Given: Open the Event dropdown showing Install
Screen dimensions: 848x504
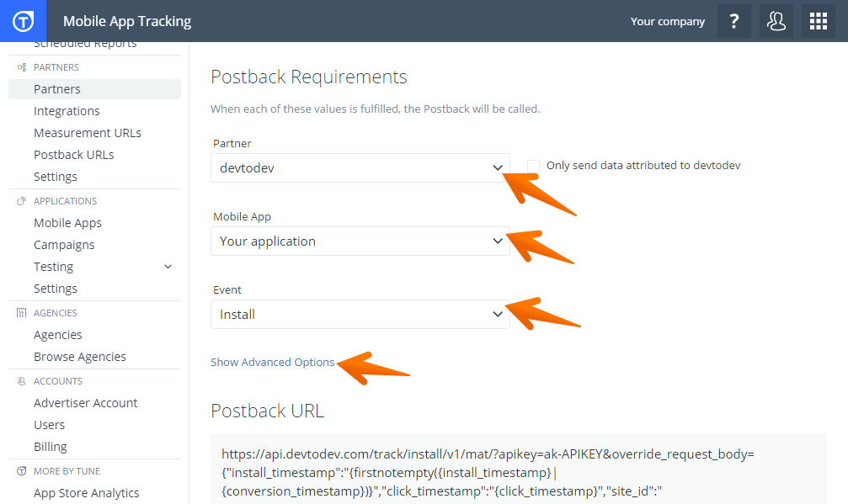Looking at the screenshot, I should pos(360,315).
